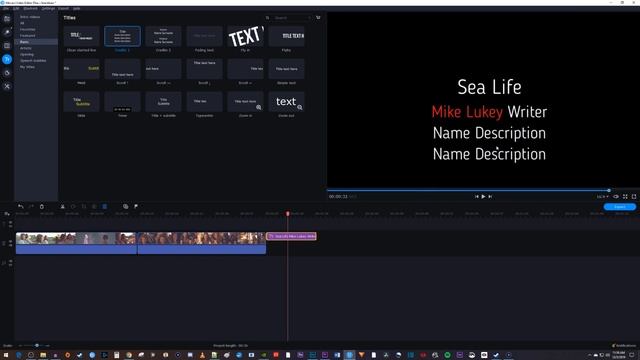Viewport: 640px width, 360px height.
Task: Select the Featured category
Action: pos(27,36)
